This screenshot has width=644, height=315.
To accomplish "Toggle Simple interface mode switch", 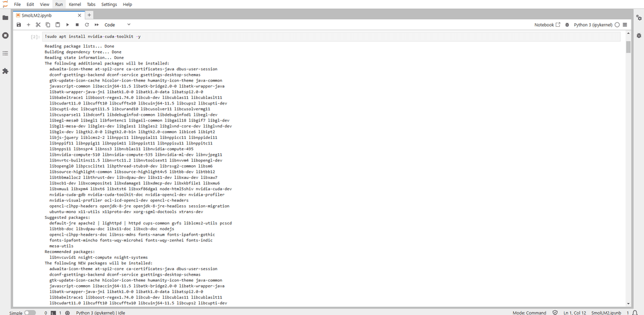I will tap(30, 312).
